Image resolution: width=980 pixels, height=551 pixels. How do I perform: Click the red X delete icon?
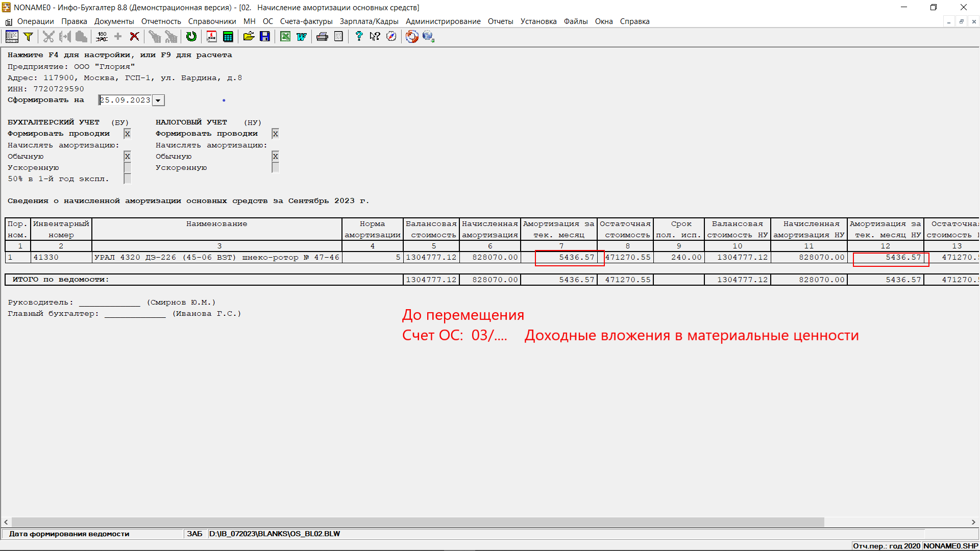point(134,36)
